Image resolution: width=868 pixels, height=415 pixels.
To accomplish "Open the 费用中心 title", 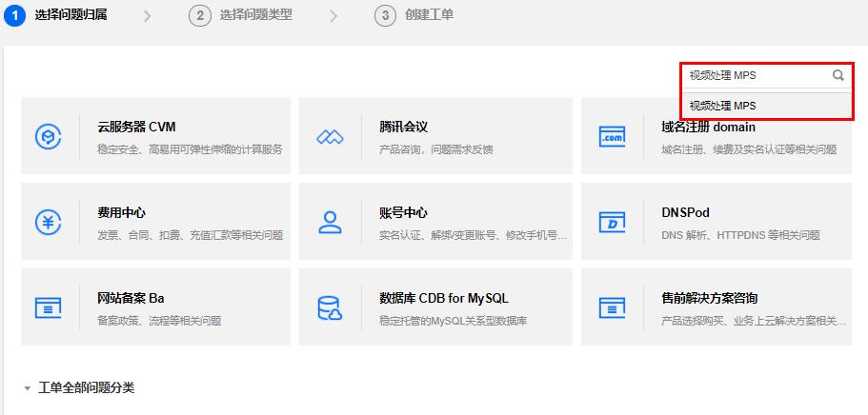I will [x=122, y=212].
